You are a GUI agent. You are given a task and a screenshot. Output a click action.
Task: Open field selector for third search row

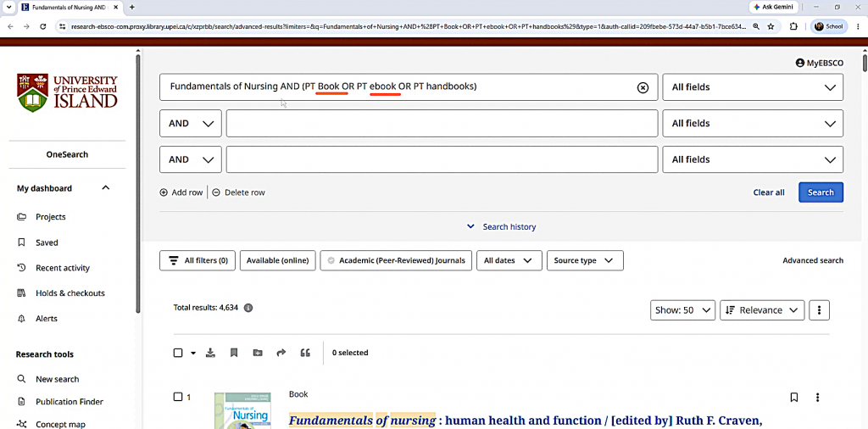point(753,159)
